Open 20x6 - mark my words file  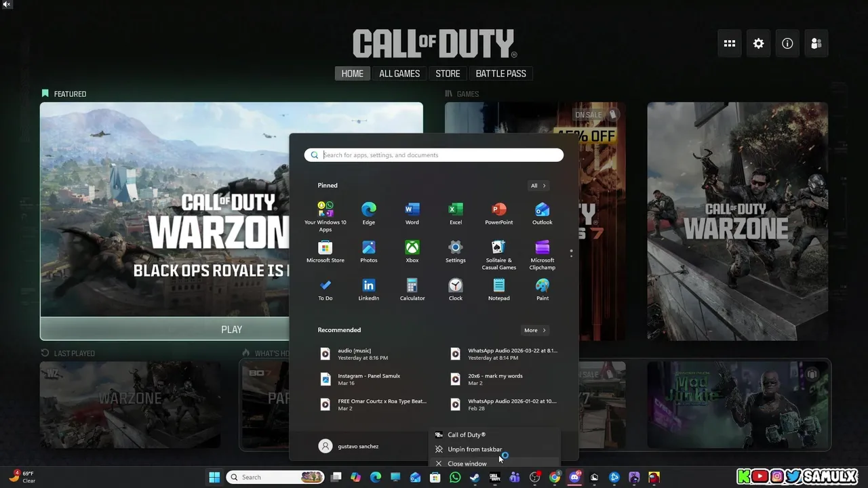(505, 379)
